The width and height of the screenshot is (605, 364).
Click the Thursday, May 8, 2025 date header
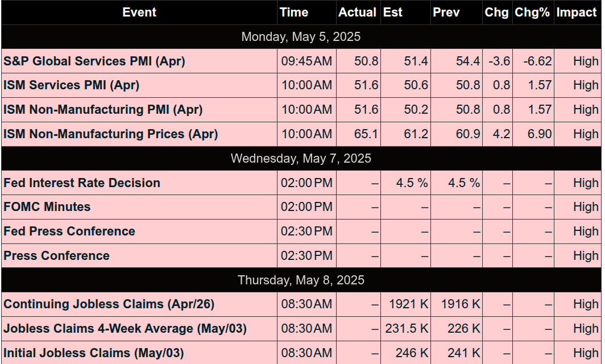pyautogui.click(x=301, y=280)
